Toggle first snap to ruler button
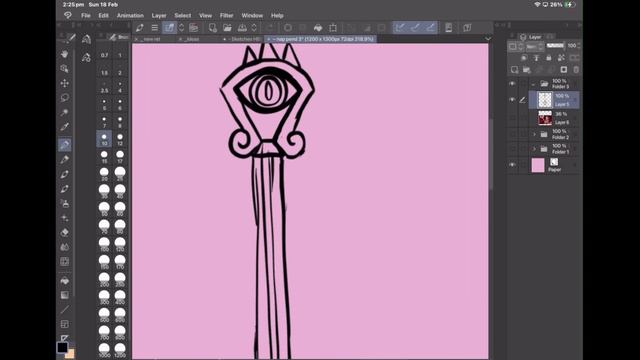The image size is (640, 360). [400, 28]
